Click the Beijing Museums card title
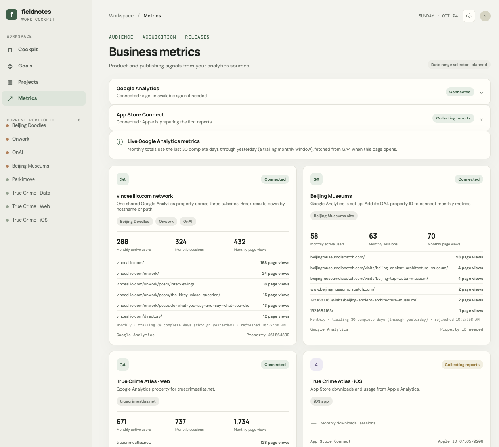 (331, 196)
